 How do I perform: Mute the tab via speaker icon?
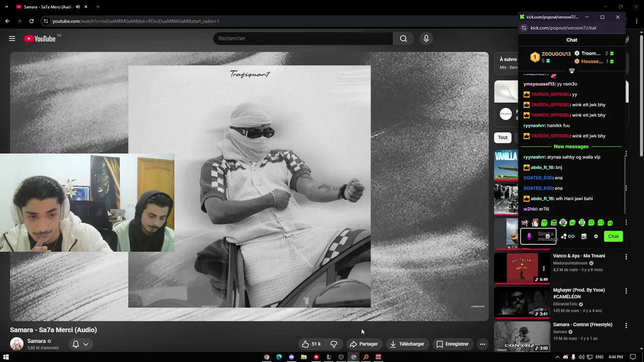[77, 7]
